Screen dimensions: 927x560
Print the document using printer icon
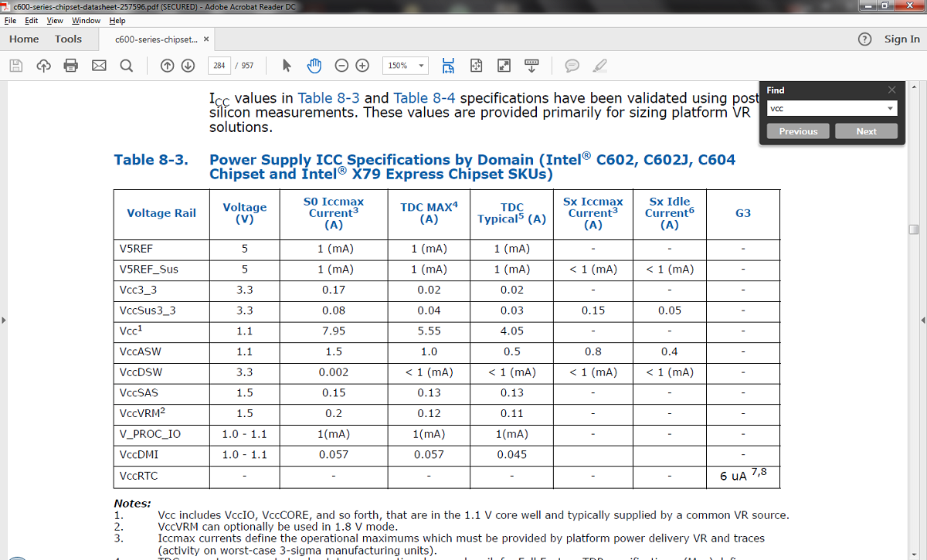pos(71,66)
